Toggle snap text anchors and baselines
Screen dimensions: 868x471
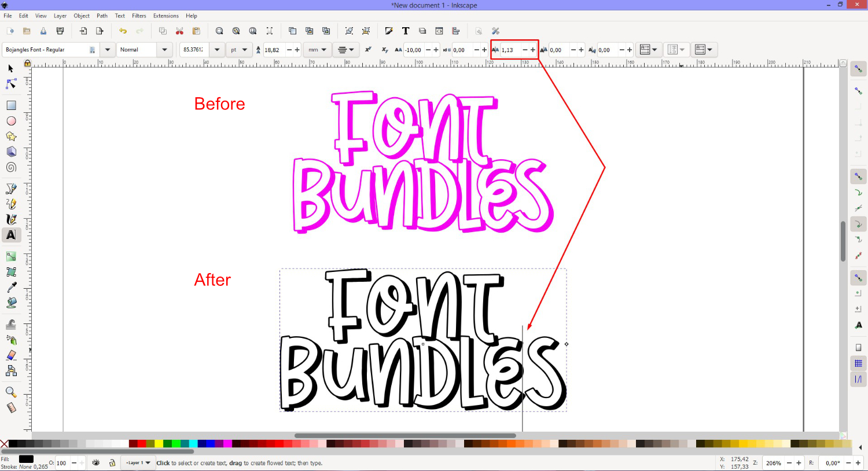click(x=858, y=325)
